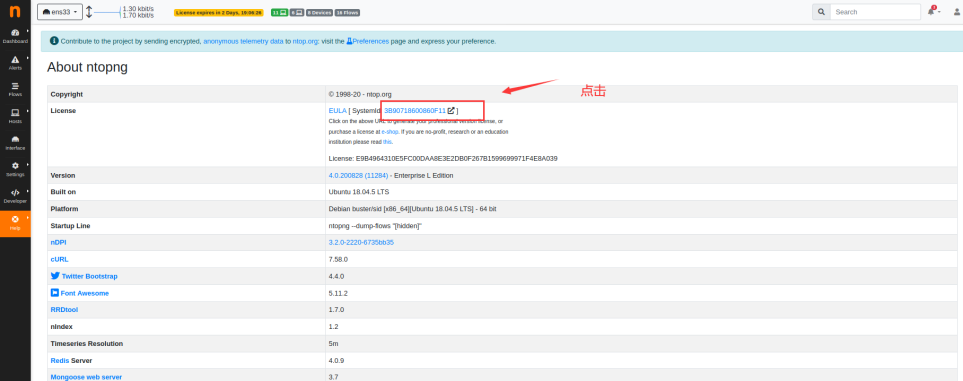Open the ens33 interface dropdown

(x=60, y=12)
